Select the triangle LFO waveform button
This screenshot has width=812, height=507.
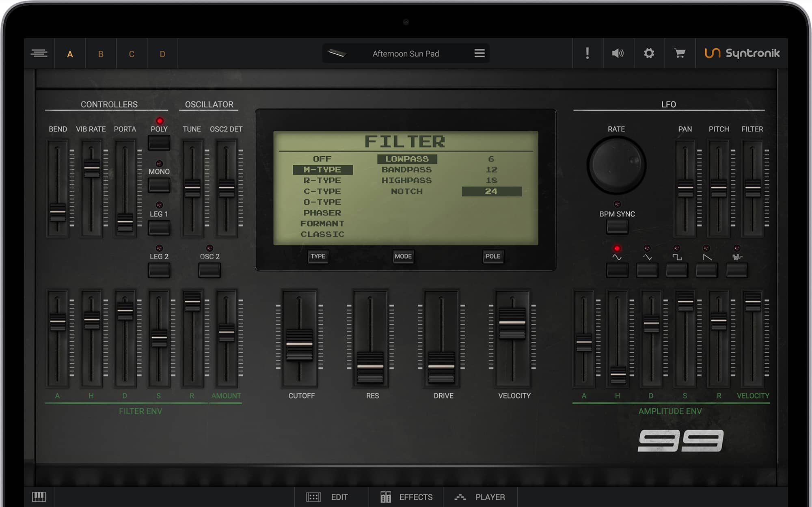(647, 270)
